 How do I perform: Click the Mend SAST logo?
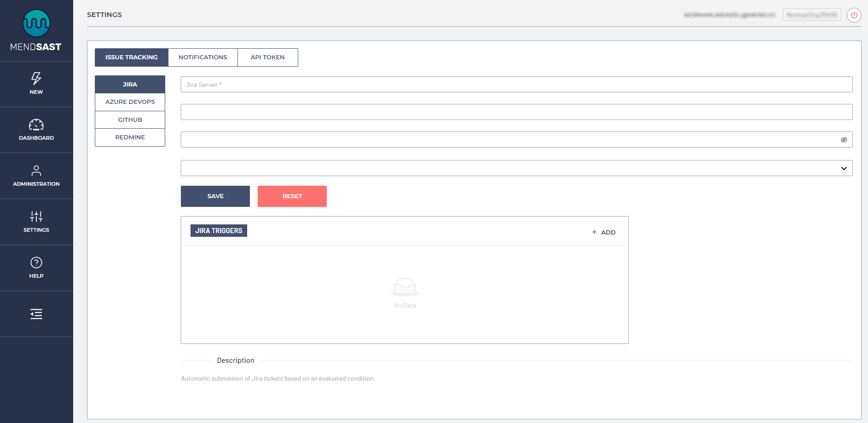pos(36,30)
